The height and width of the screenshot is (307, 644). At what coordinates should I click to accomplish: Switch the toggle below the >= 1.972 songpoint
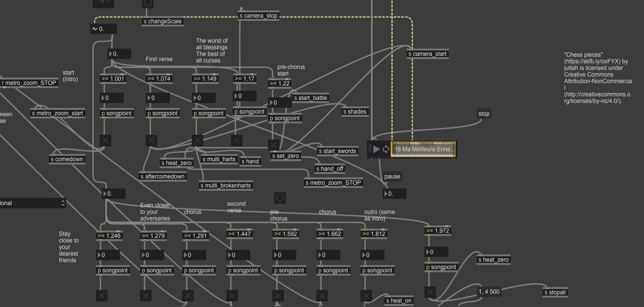coord(430,292)
